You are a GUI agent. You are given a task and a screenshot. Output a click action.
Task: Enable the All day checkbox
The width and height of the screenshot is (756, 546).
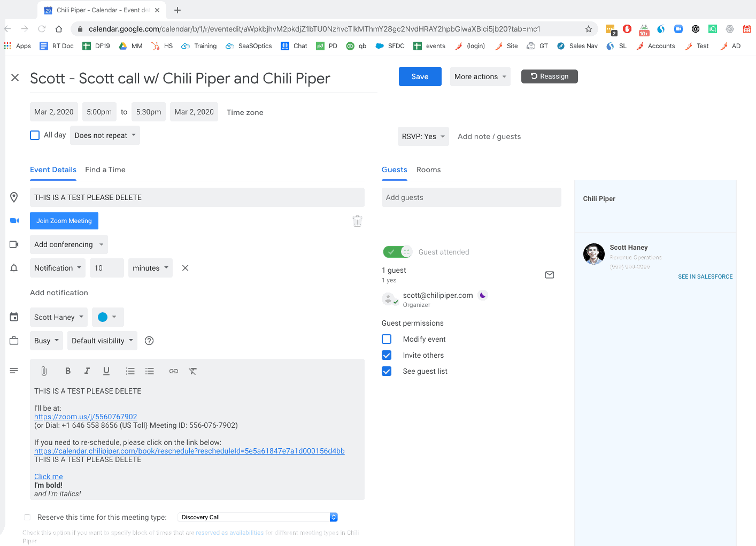tap(35, 135)
